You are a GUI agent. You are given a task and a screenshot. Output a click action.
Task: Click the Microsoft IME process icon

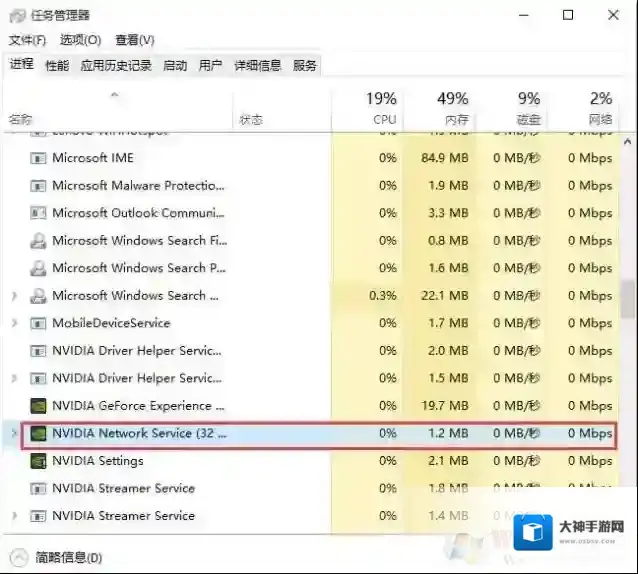[38, 158]
